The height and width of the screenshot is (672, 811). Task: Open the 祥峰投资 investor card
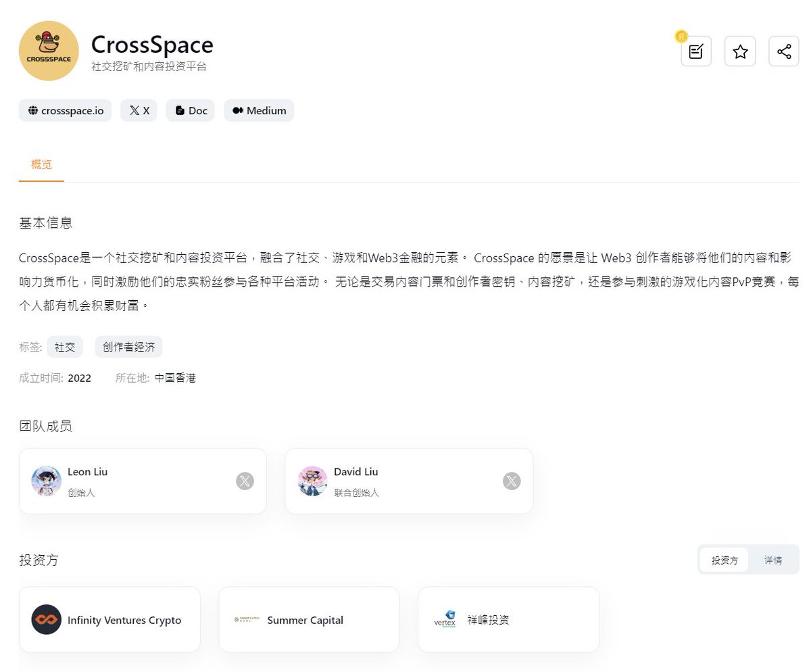(508, 619)
